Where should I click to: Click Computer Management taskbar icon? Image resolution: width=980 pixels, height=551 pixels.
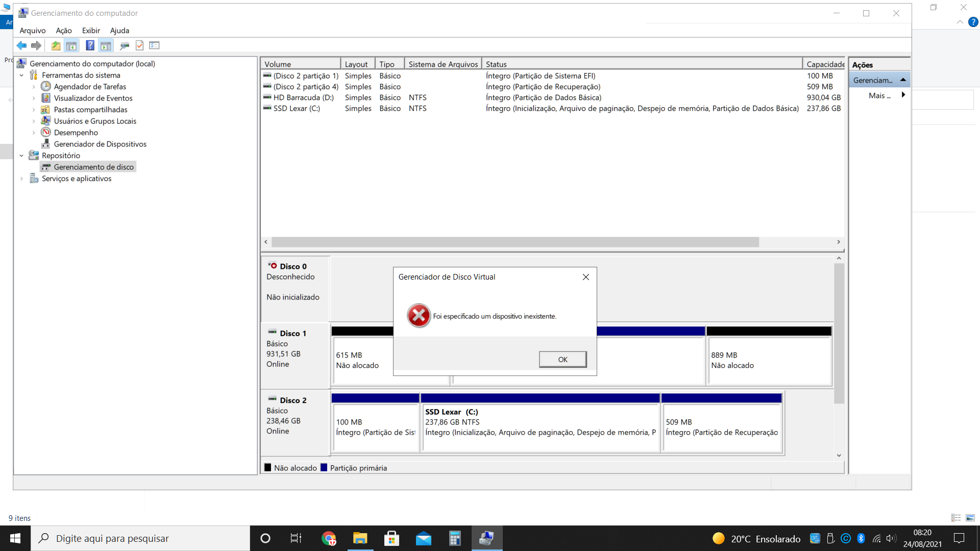pyautogui.click(x=487, y=538)
